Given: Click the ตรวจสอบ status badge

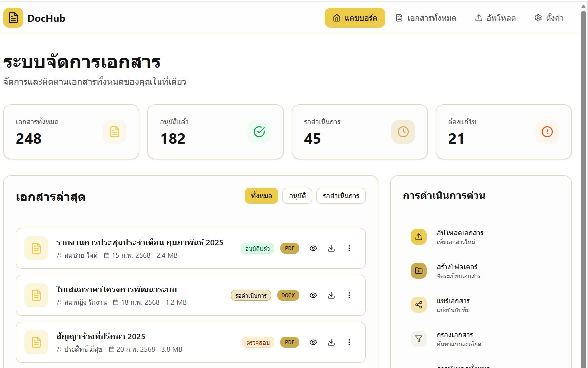Looking at the screenshot, I should pyautogui.click(x=258, y=342).
